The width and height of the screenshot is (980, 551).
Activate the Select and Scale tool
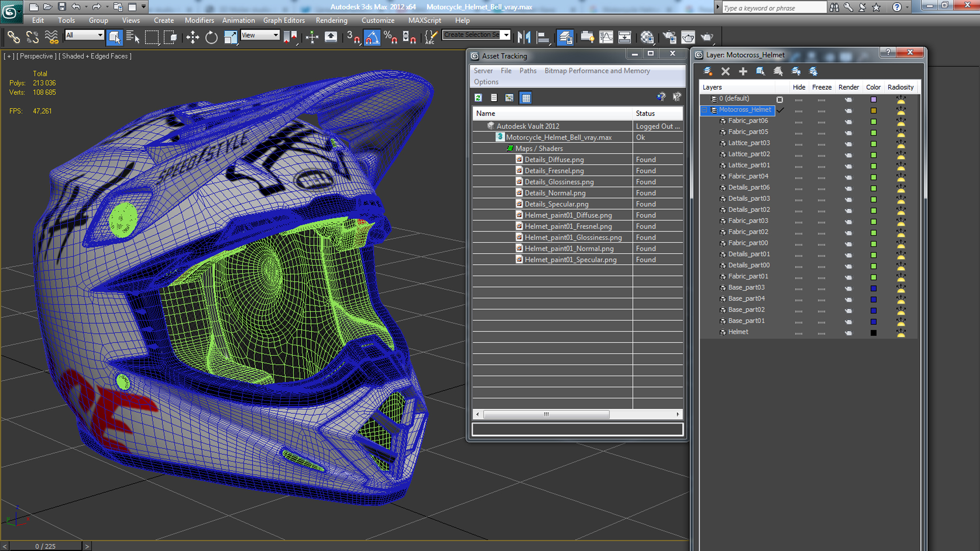tap(231, 37)
